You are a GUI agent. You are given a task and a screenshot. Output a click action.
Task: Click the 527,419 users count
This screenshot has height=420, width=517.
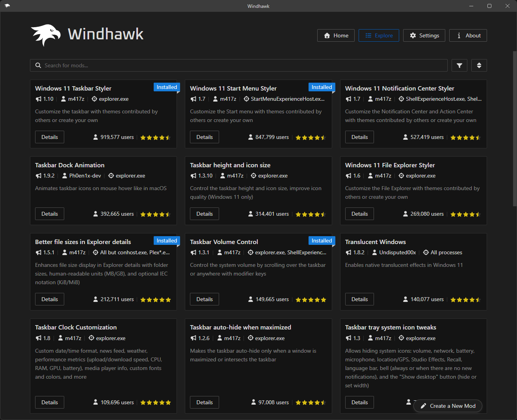coord(427,137)
